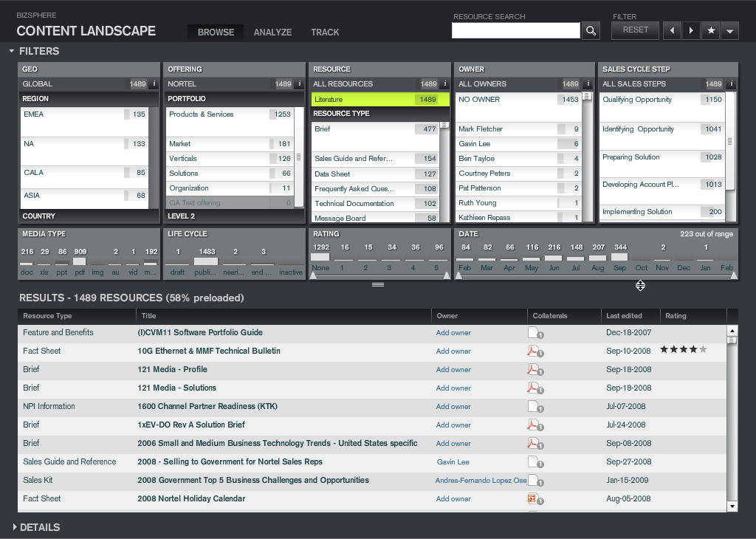The height and width of the screenshot is (539, 756).
Task: Open PDF collateral for 1xEV-DO Rev A Solution Brief
Action: pyautogui.click(x=535, y=425)
